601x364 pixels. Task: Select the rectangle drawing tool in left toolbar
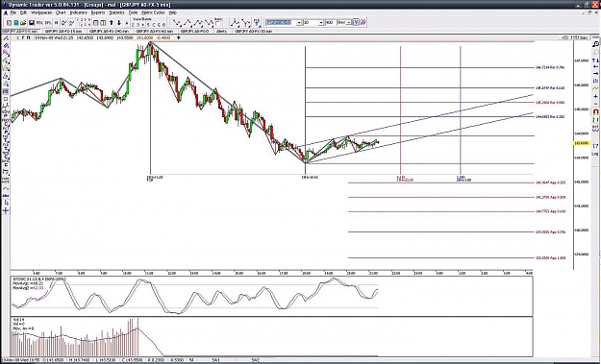6,98
